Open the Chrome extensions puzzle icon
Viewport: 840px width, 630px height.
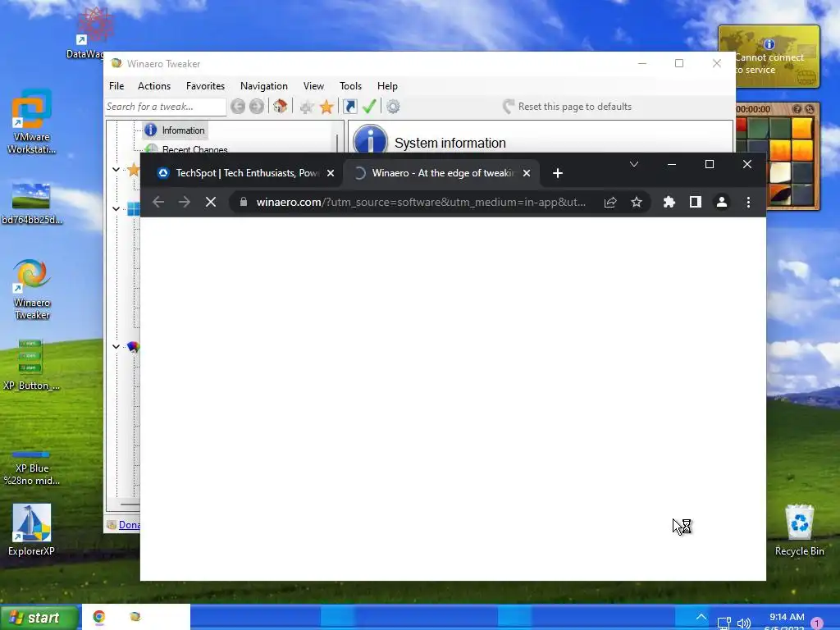669,202
